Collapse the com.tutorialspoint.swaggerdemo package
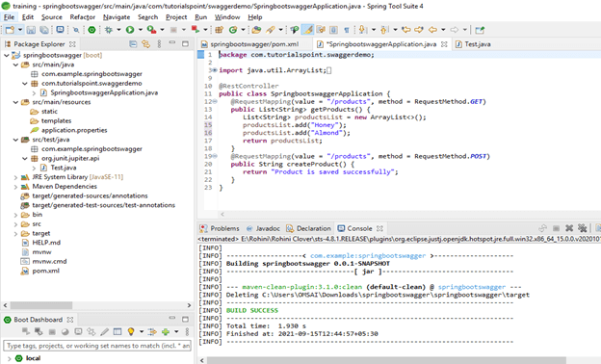601x364 pixels. 25,84
